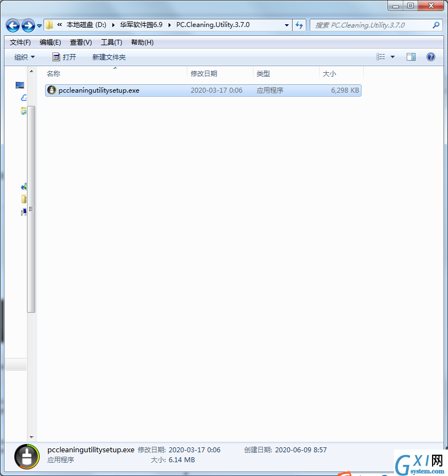Click the 6,298 KB size cell

pos(345,90)
